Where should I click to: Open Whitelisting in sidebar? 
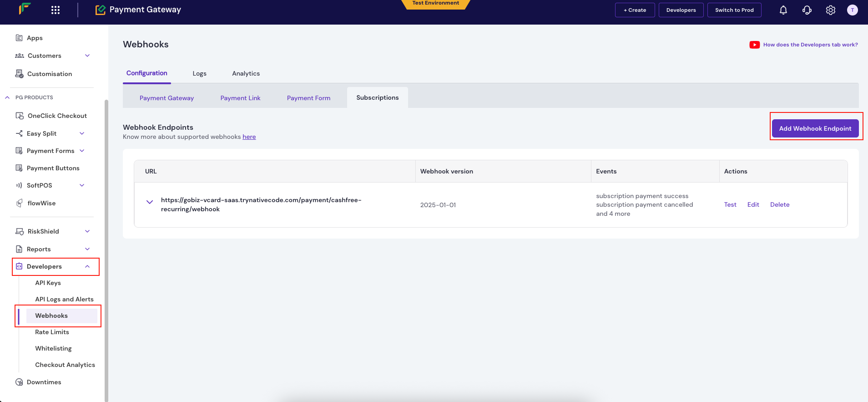(x=54, y=348)
